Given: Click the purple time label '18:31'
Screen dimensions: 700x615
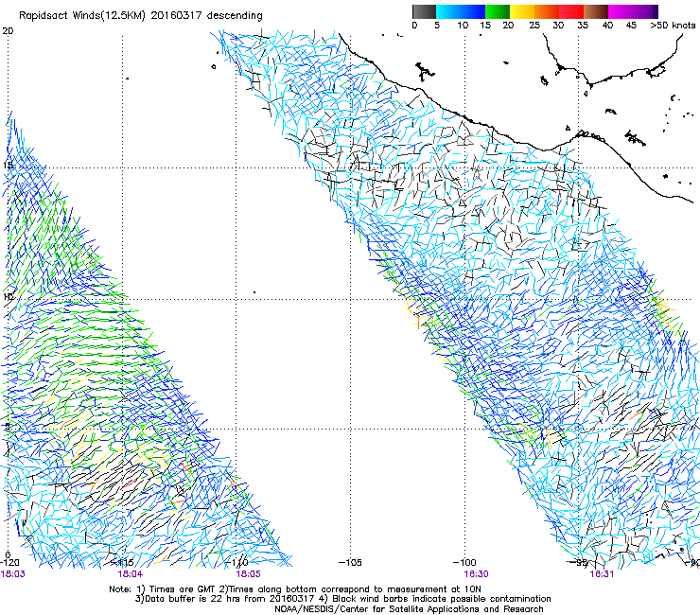Looking at the screenshot, I should [602, 574].
